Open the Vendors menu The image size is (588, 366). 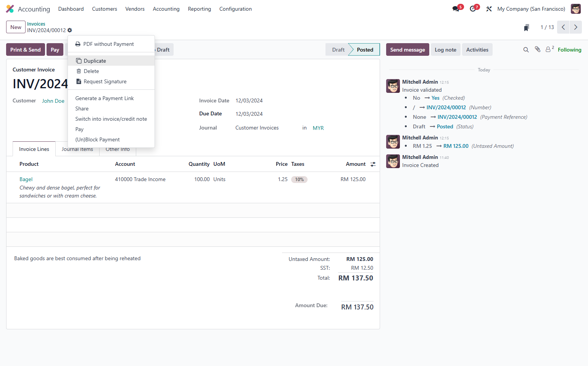[135, 9]
